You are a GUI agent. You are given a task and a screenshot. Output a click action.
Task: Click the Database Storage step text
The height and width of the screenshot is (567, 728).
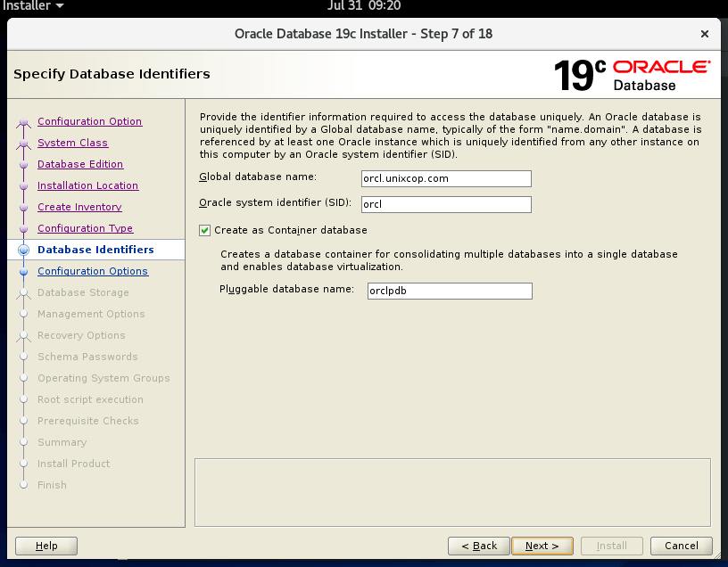coord(83,292)
